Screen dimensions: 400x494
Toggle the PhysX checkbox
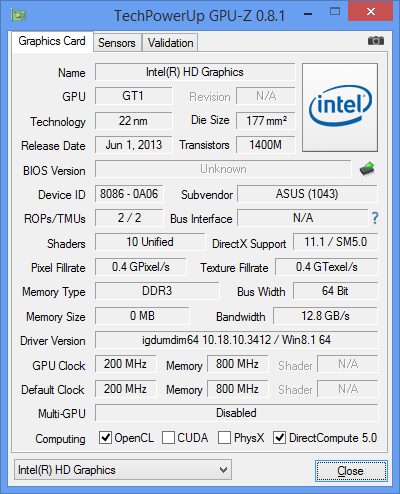[224, 437]
